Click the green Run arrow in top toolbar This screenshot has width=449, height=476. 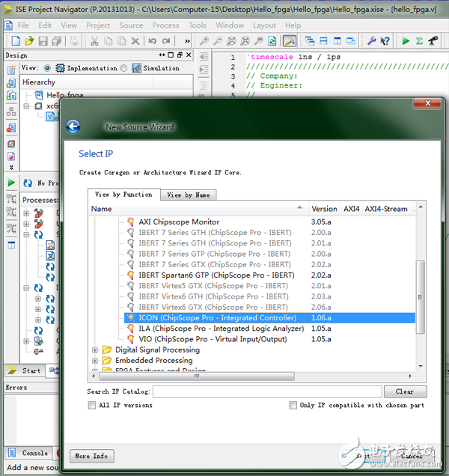(406, 40)
